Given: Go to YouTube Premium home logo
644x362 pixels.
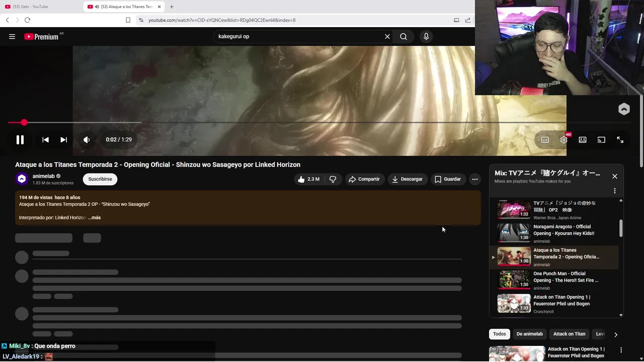Looking at the screenshot, I should point(41,37).
